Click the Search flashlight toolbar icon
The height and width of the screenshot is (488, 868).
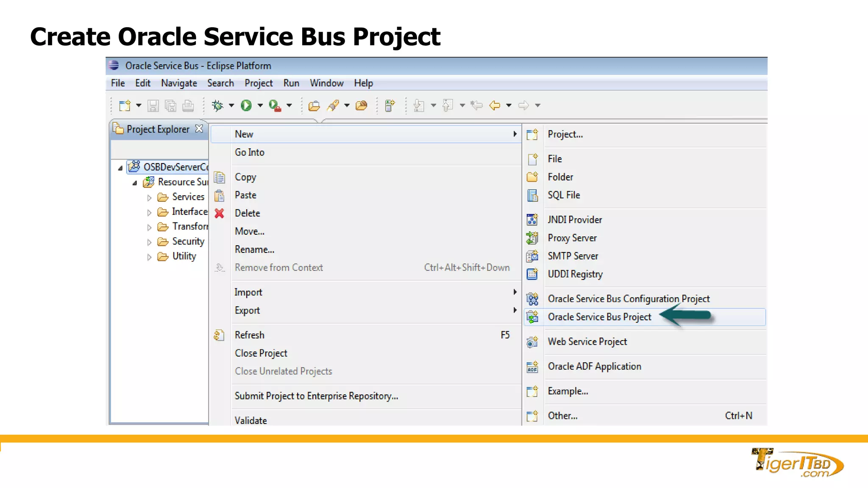tap(333, 105)
